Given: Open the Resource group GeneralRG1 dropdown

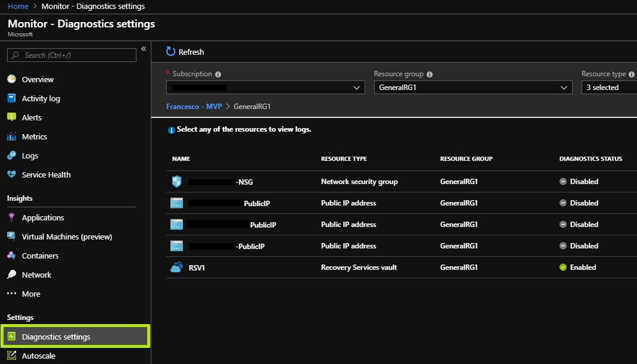Looking at the screenshot, I should [x=473, y=88].
